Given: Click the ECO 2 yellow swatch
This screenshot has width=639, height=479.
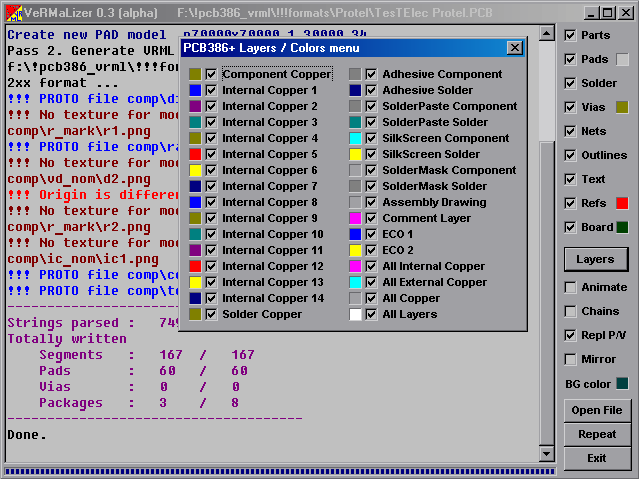Looking at the screenshot, I should tap(355, 250).
